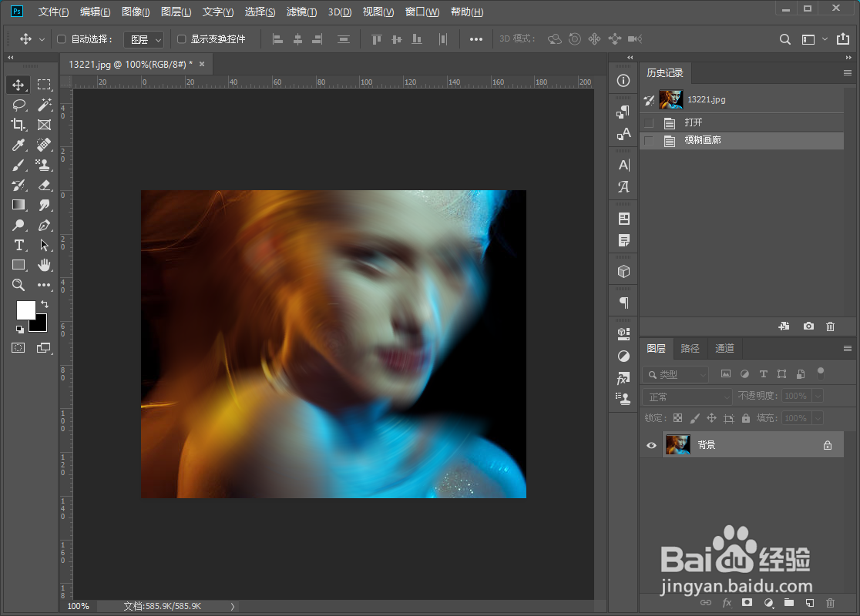Select the History Brush tool

18,186
